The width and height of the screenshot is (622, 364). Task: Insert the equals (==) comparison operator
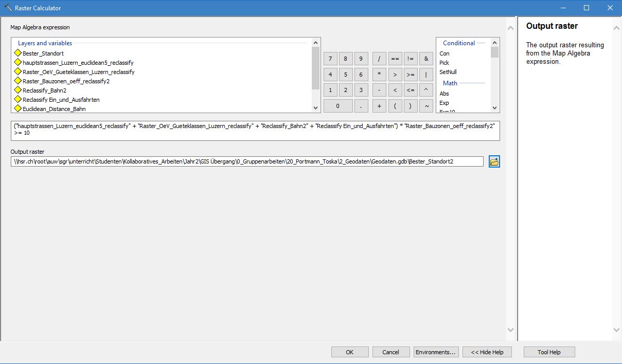tap(395, 59)
